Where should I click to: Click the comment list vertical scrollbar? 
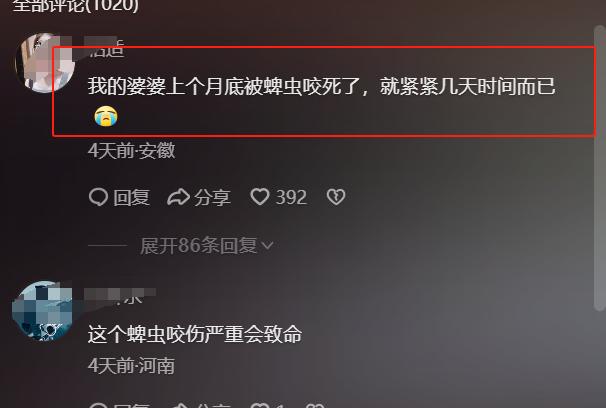click(x=599, y=168)
